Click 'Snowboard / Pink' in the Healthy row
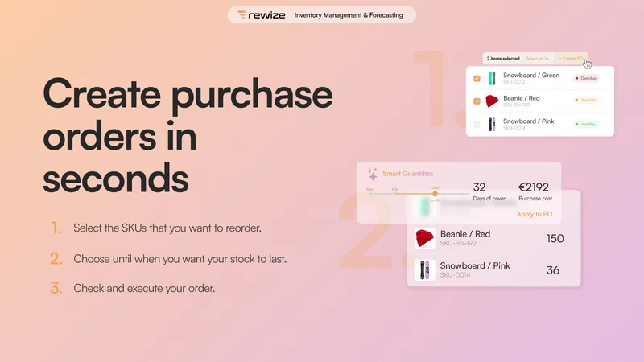The height and width of the screenshot is (362, 644). (x=529, y=121)
